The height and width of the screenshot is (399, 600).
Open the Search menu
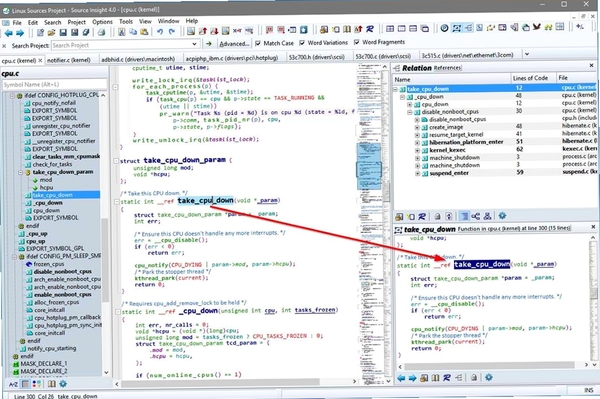point(52,22)
